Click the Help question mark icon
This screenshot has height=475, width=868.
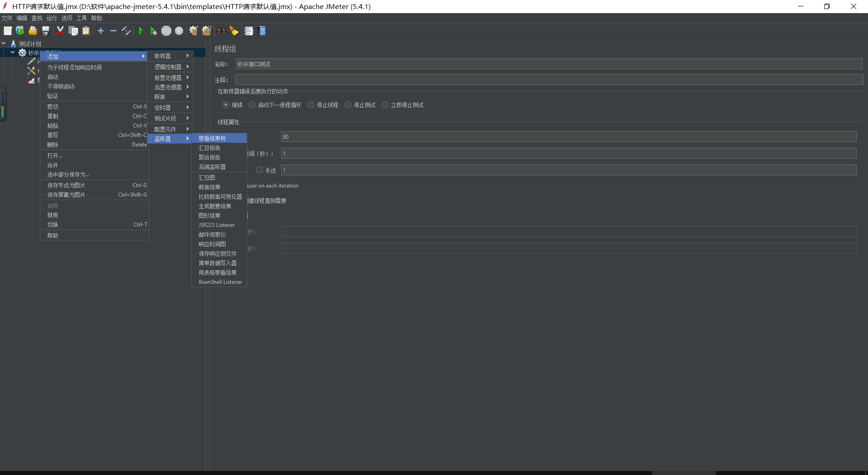click(262, 31)
